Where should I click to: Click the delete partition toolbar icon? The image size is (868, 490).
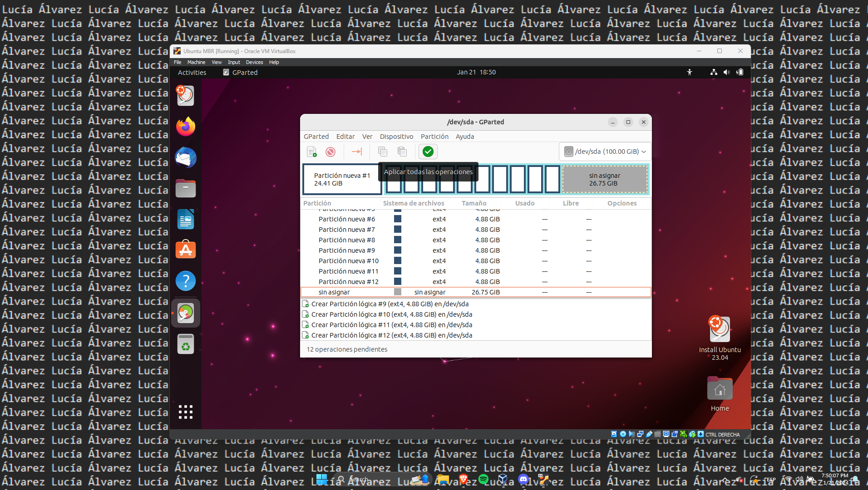point(330,152)
